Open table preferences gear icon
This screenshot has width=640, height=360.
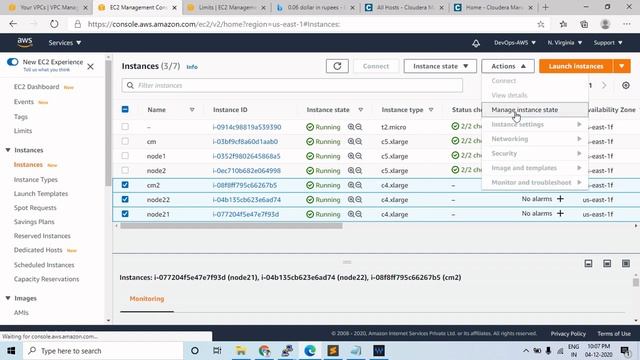click(626, 85)
